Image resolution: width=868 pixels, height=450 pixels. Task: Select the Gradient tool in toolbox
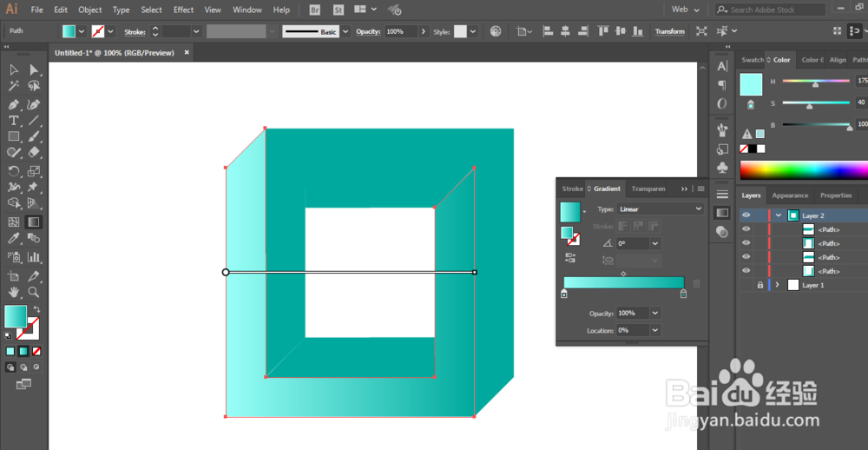tap(34, 222)
